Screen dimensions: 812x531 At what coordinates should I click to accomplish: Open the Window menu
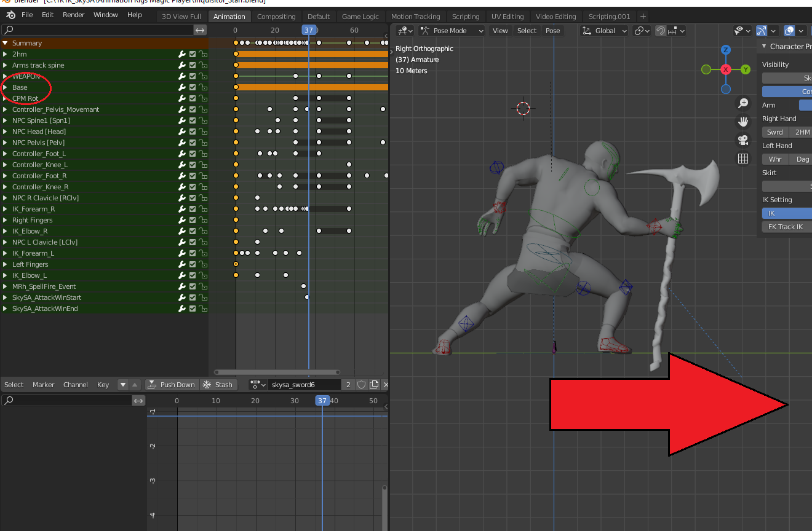coord(106,15)
